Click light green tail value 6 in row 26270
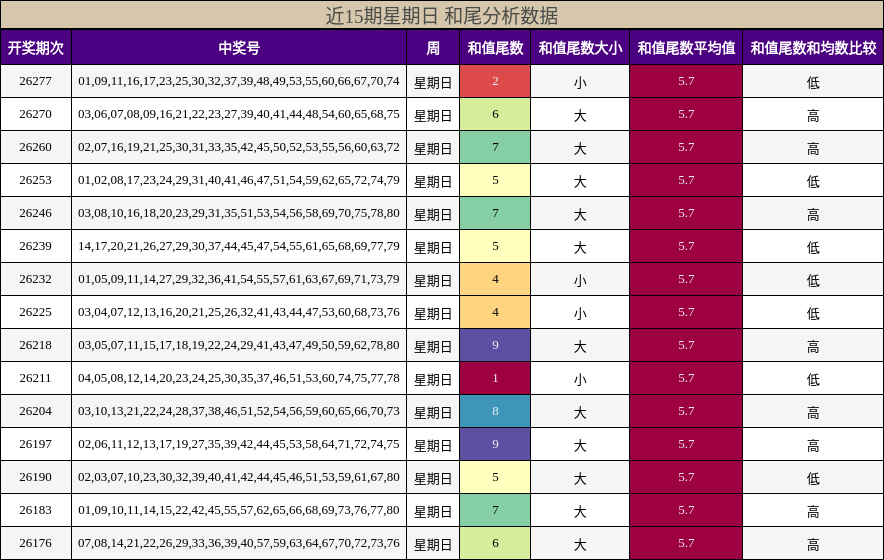This screenshot has height=560, width=884. pos(495,114)
